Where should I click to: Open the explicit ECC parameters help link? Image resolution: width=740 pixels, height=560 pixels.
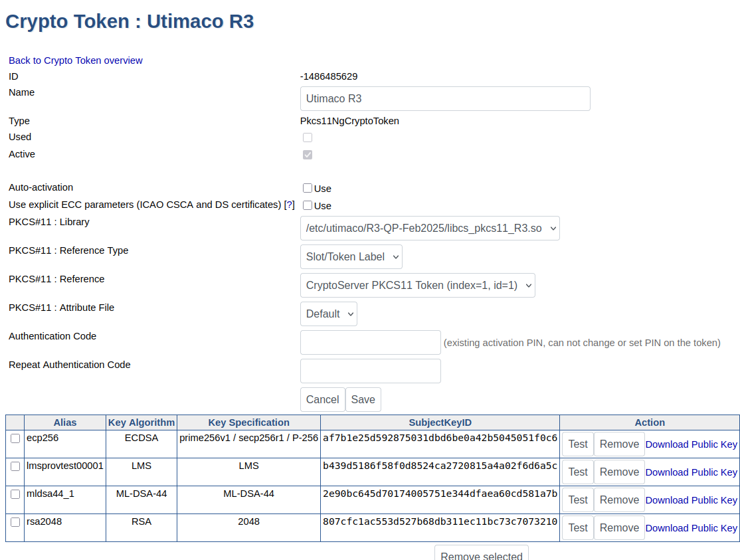tap(290, 204)
